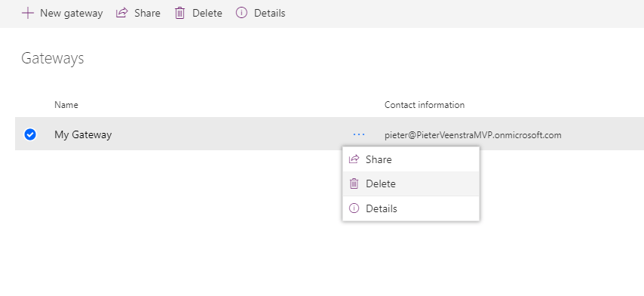
Task: Select the My Gateway name text
Action: pyautogui.click(x=83, y=135)
